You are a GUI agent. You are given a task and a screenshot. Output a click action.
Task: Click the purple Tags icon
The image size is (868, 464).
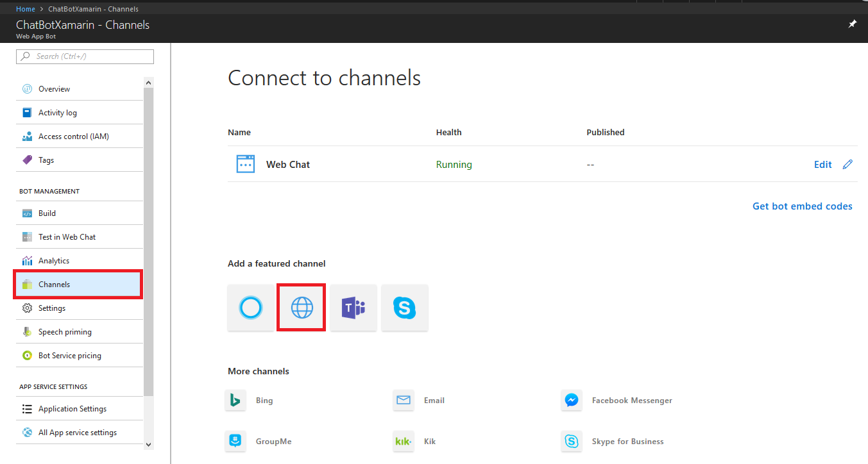27,160
